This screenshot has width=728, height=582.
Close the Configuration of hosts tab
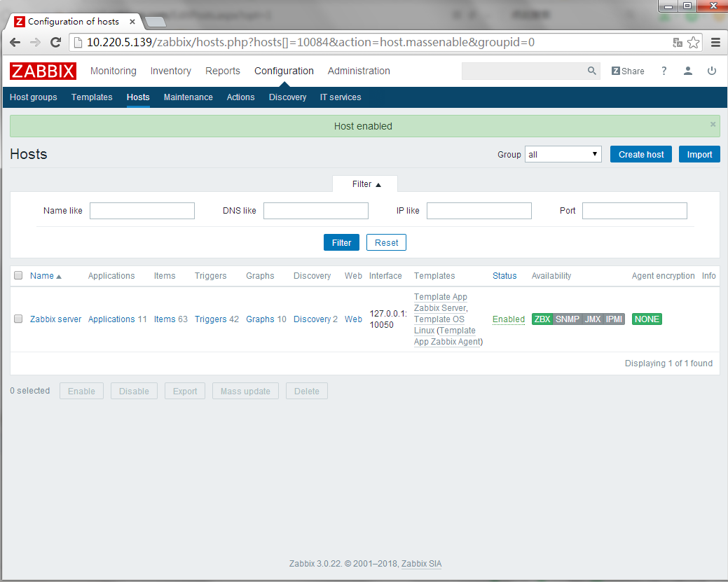[132, 21]
